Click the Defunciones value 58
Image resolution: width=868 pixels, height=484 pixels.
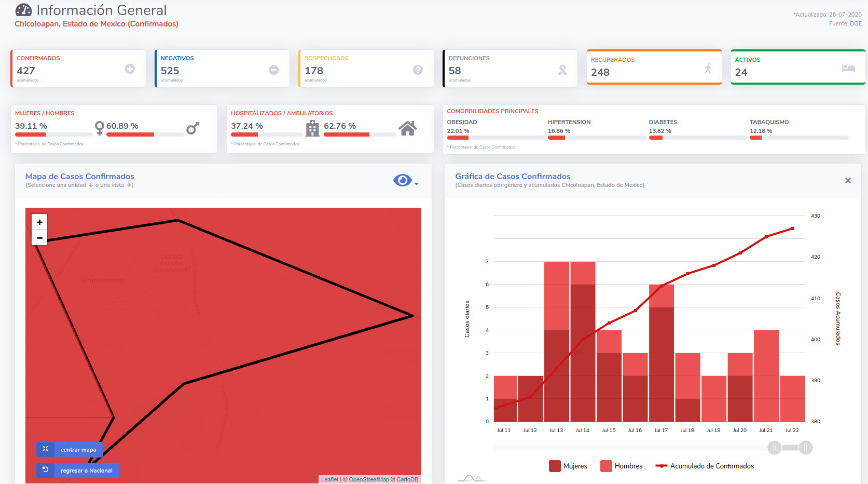pyautogui.click(x=454, y=71)
